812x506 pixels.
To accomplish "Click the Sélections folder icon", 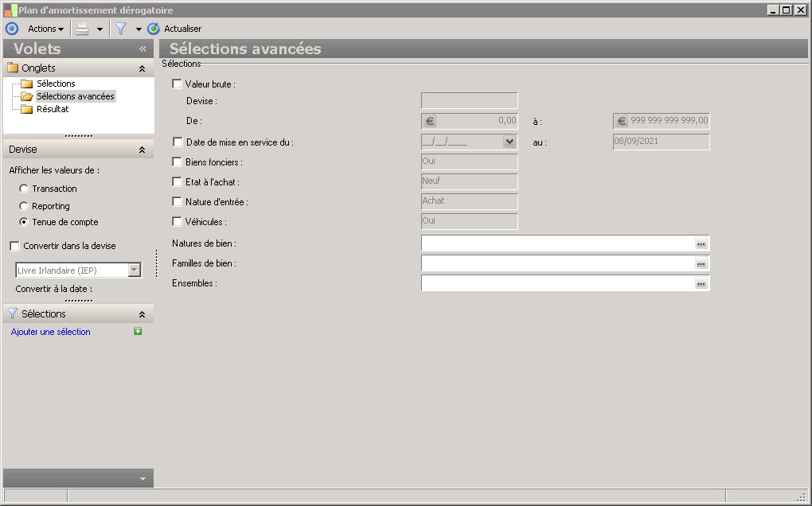I will point(26,84).
